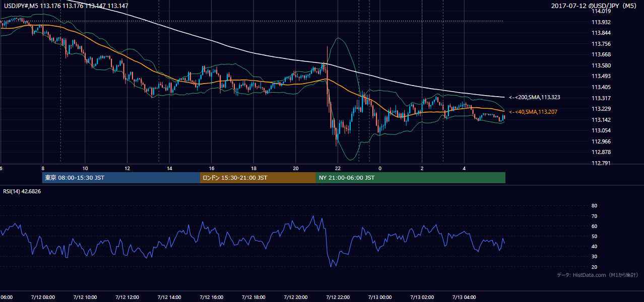Click the RSI(14) 42.6826 indicator label
The height and width of the screenshot is (302, 644).
click(22, 191)
